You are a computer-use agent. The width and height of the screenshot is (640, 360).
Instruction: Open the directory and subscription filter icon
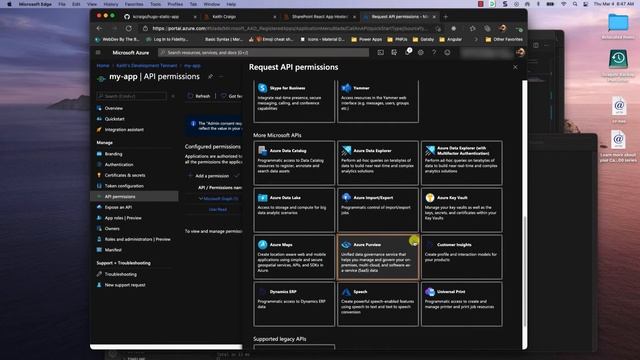[x=394, y=52]
